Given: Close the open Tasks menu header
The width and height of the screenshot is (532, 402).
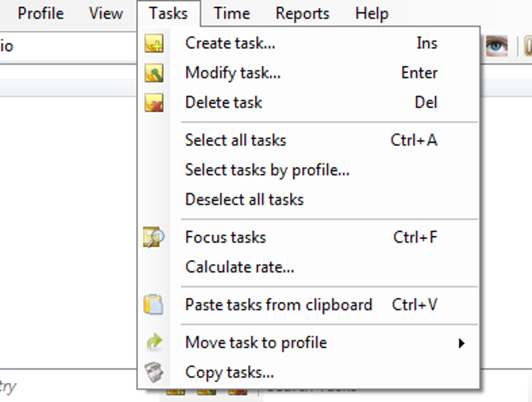Looking at the screenshot, I should click(168, 14).
